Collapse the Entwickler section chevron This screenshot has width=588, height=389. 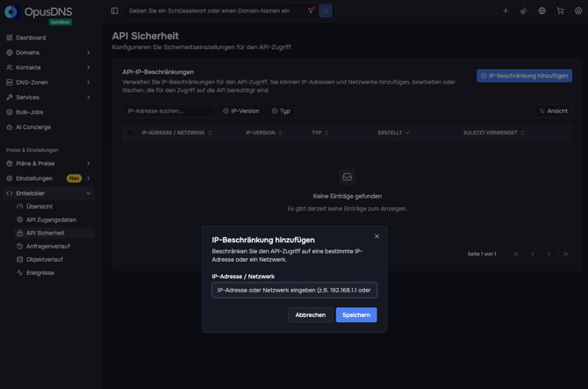tap(89, 193)
